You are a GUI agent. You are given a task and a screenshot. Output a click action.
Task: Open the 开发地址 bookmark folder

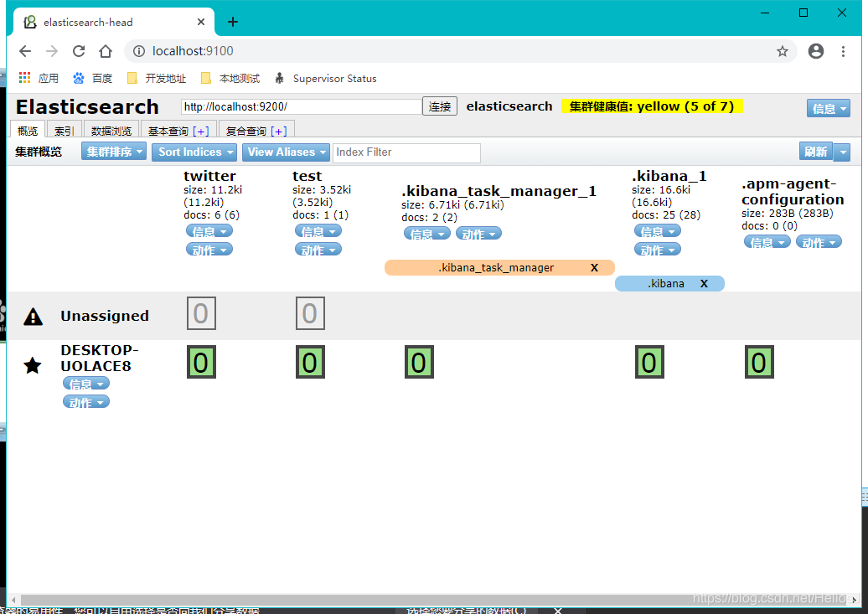tap(157, 78)
